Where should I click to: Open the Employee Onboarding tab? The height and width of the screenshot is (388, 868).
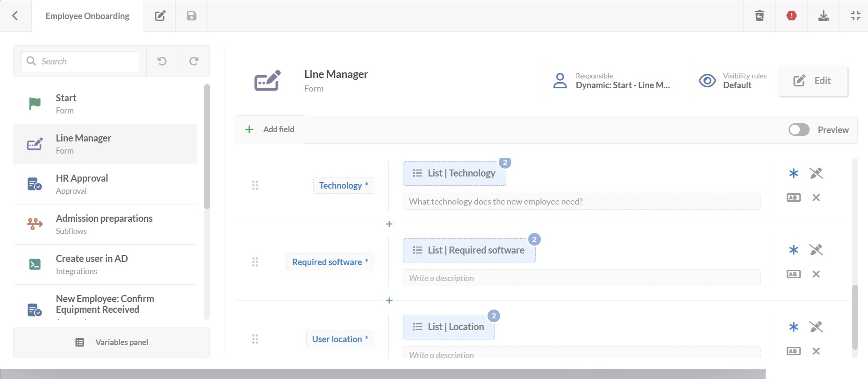click(87, 16)
